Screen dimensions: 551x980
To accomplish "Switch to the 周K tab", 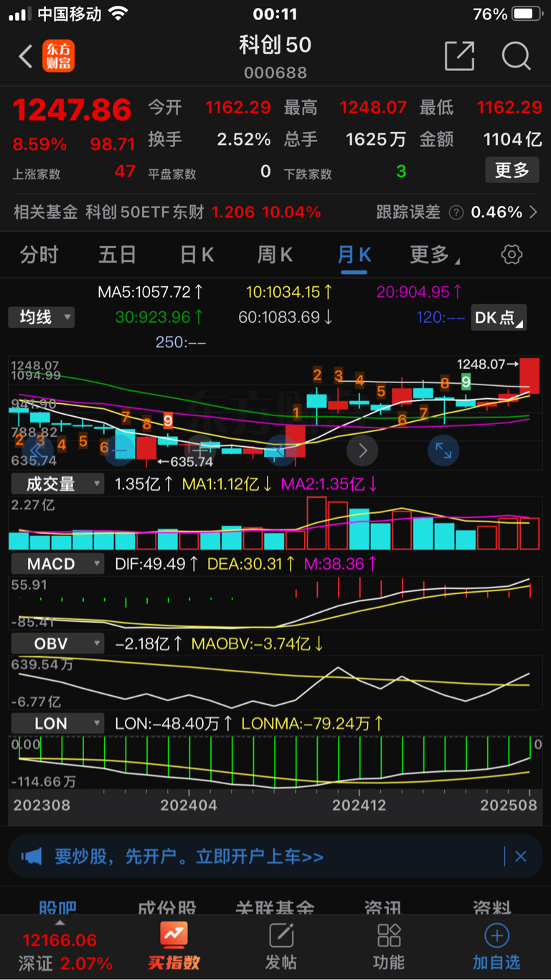I will click(x=275, y=255).
